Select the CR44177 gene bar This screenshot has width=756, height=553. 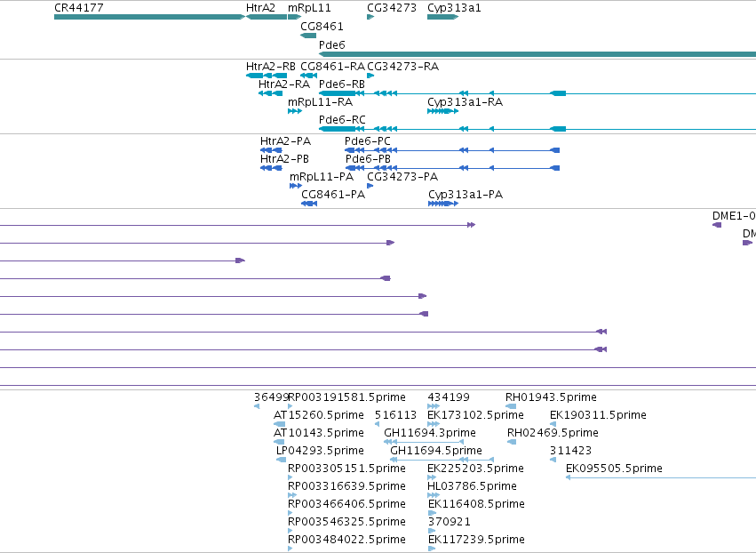pyautogui.click(x=149, y=17)
